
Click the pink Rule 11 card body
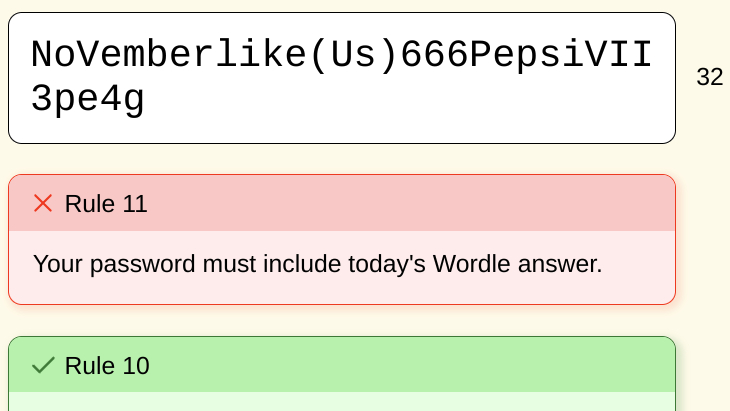(x=342, y=287)
